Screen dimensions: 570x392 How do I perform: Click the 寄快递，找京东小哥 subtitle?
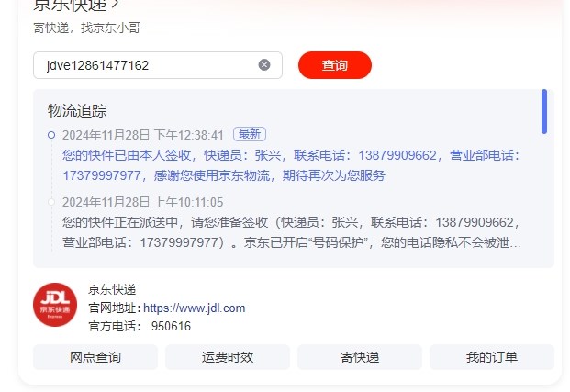[87, 28]
